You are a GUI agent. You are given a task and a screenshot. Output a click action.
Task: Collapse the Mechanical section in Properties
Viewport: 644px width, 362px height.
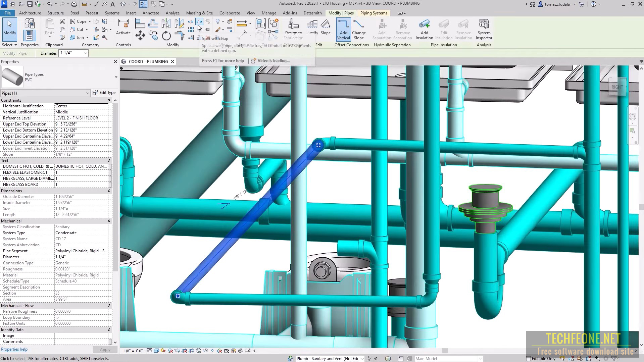point(109,221)
